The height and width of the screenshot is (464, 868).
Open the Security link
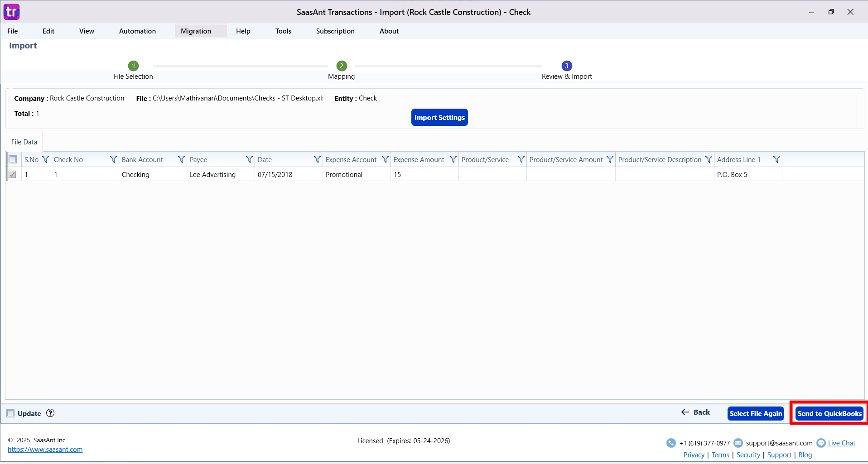pos(748,455)
